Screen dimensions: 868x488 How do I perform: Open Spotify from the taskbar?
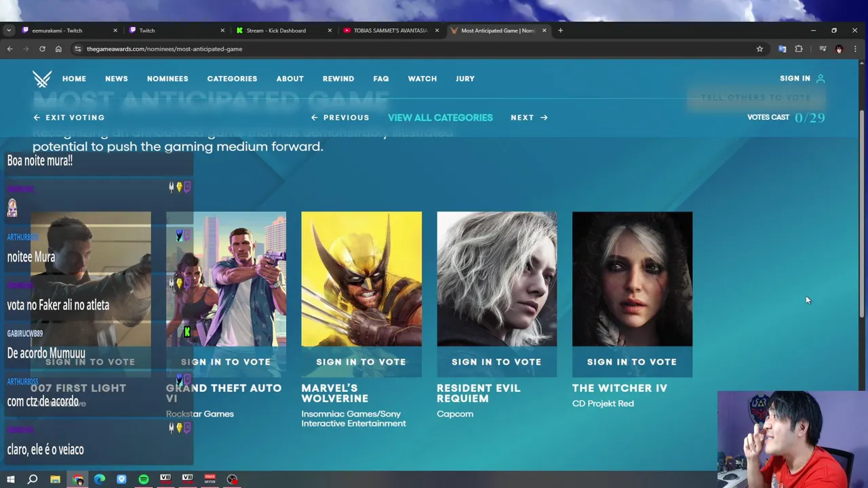point(144,479)
